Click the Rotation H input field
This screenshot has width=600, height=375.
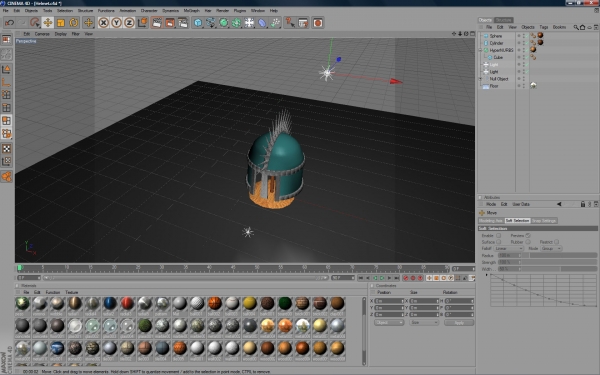point(459,301)
